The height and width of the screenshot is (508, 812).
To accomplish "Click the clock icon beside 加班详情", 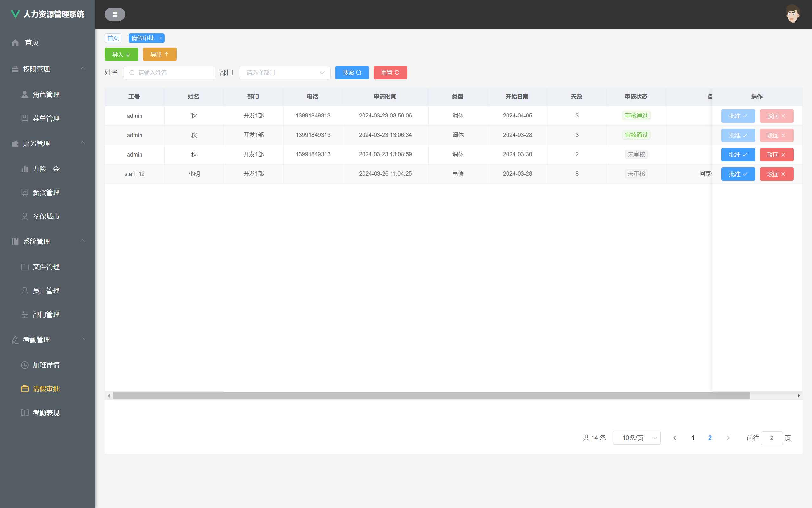I will coord(25,365).
